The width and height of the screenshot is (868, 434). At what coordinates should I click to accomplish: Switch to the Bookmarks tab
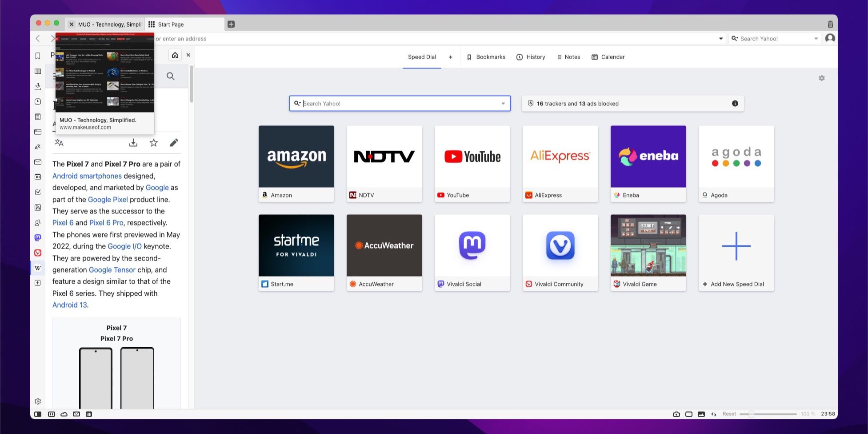[486, 57]
